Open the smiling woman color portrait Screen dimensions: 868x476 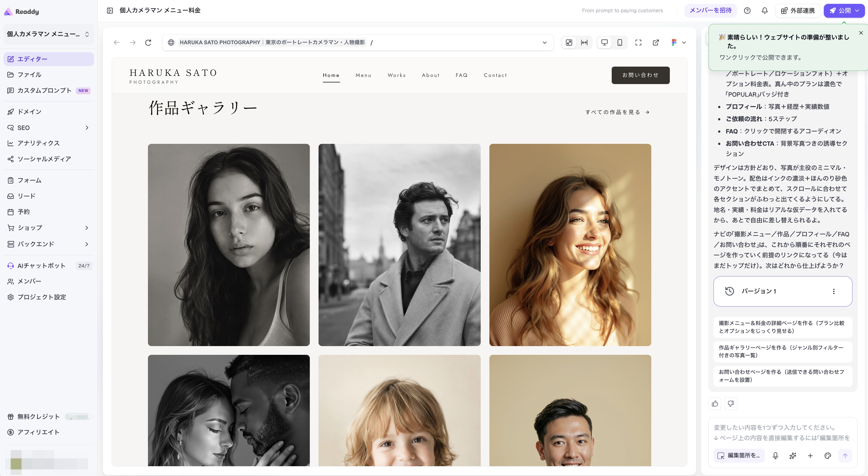point(570,245)
